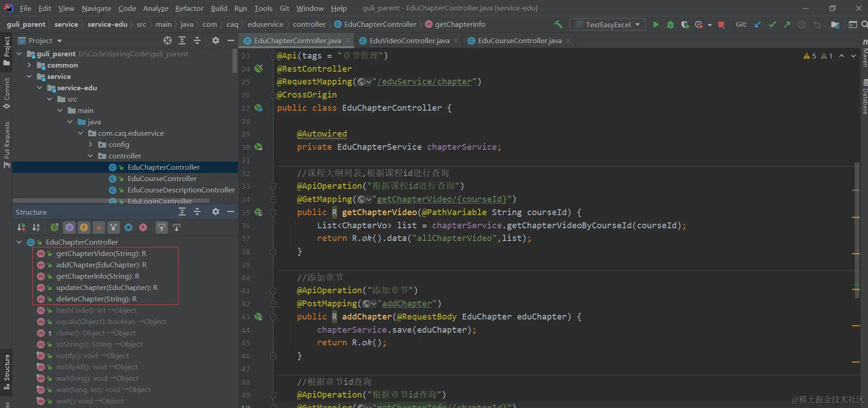Image resolution: width=868 pixels, height=408 pixels.
Task: Click the Build project hammer icon
Action: point(558,25)
